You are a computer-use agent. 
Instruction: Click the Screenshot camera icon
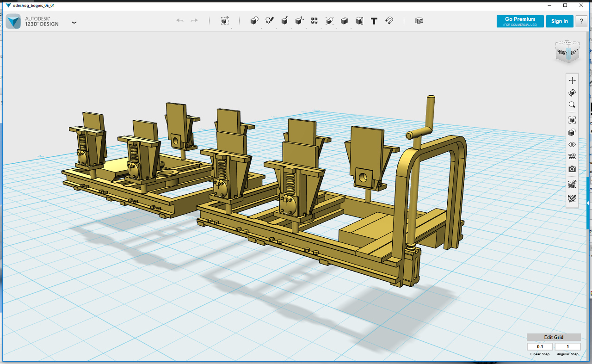(572, 169)
